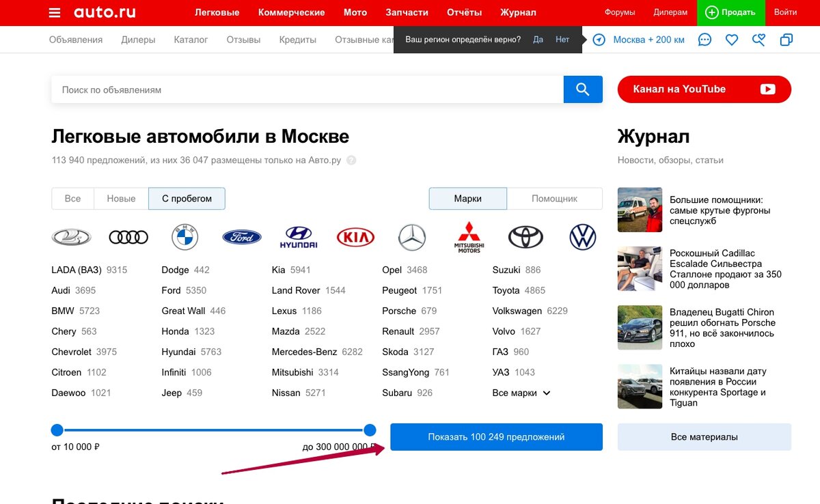Switch to Марки view
Image resolution: width=820 pixels, height=504 pixels.
[x=468, y=199]
